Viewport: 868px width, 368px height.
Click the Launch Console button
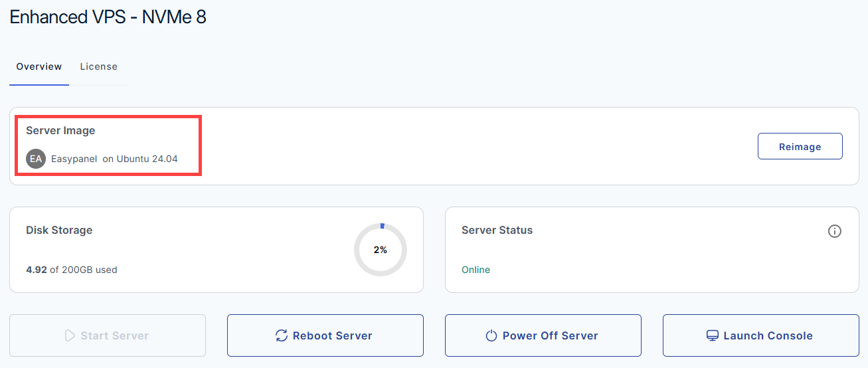click(761, 335)
